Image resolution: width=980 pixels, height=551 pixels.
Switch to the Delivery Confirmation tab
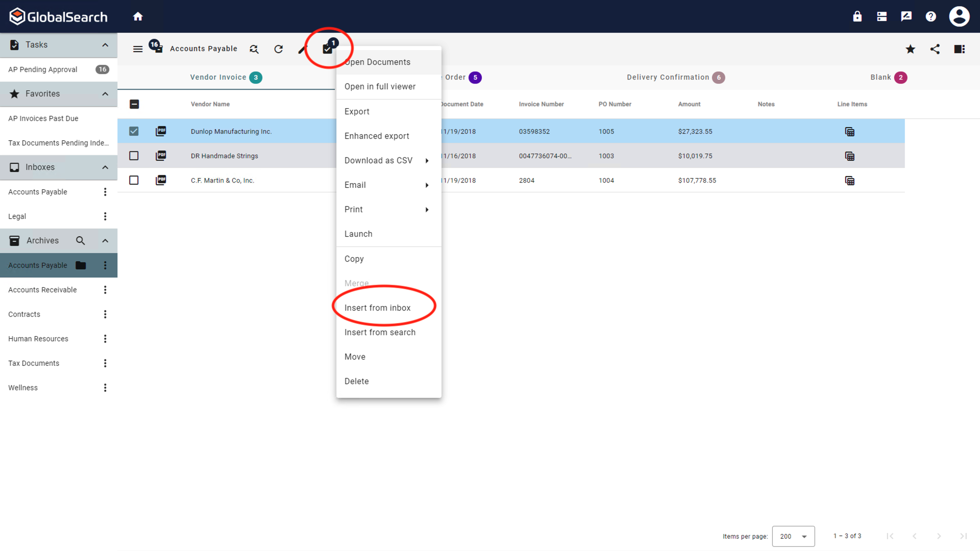pyautogui.click(x=668, y=77)
